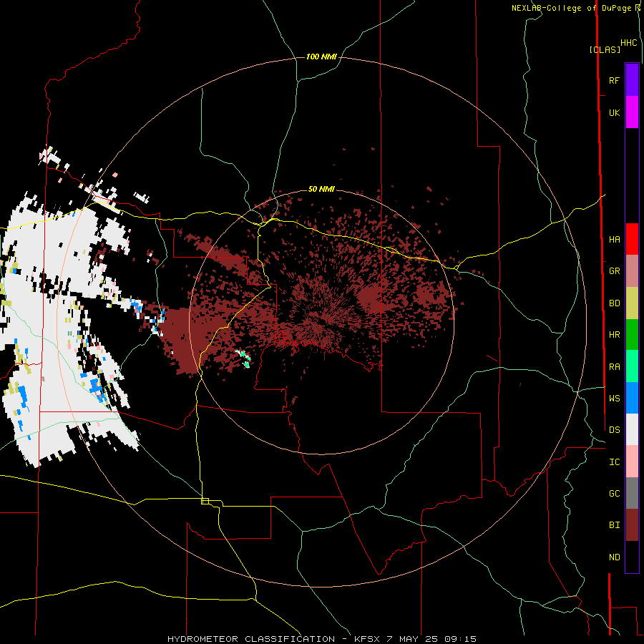644x644 pixels.
Task: Click the 'ND' legend label
Action: (x=614, y=557)
